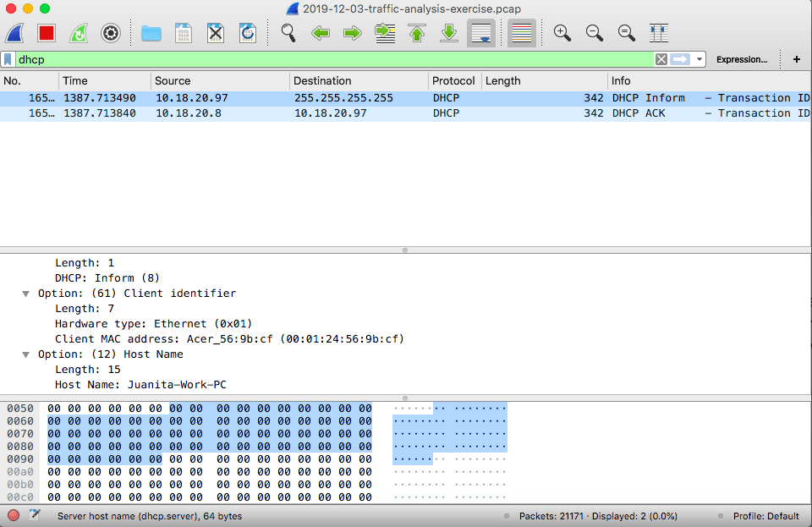Viewport: 812px width, 527px height.
Task: Zoom in on packet text
Action: click(x=562, y=33)
